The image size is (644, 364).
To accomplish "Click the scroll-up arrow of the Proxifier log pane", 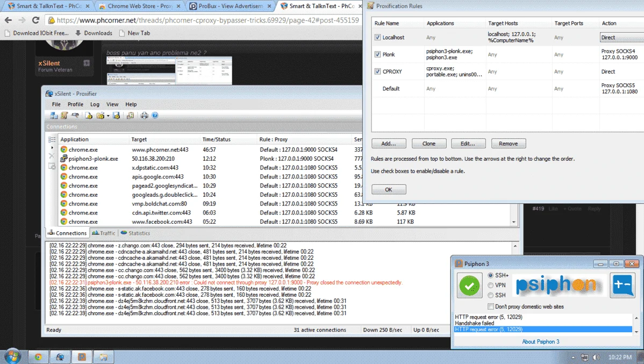I will [515, 246].
